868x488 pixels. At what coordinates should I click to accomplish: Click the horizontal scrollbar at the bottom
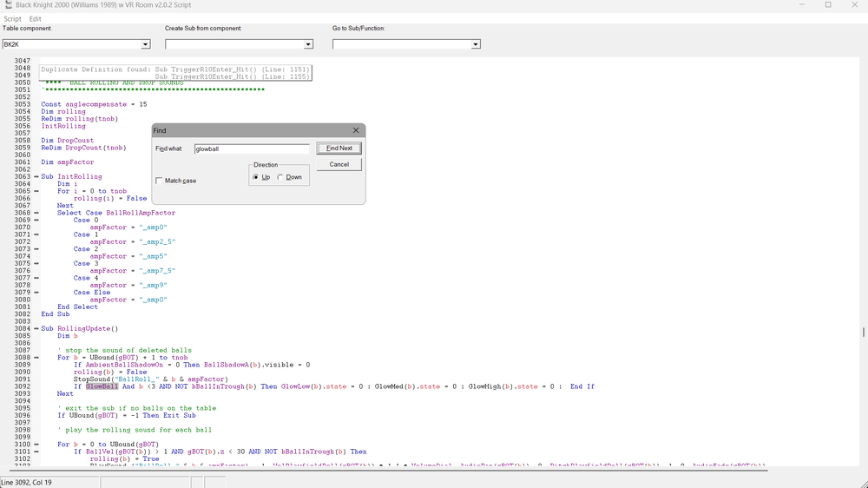[x=389, y=471]
